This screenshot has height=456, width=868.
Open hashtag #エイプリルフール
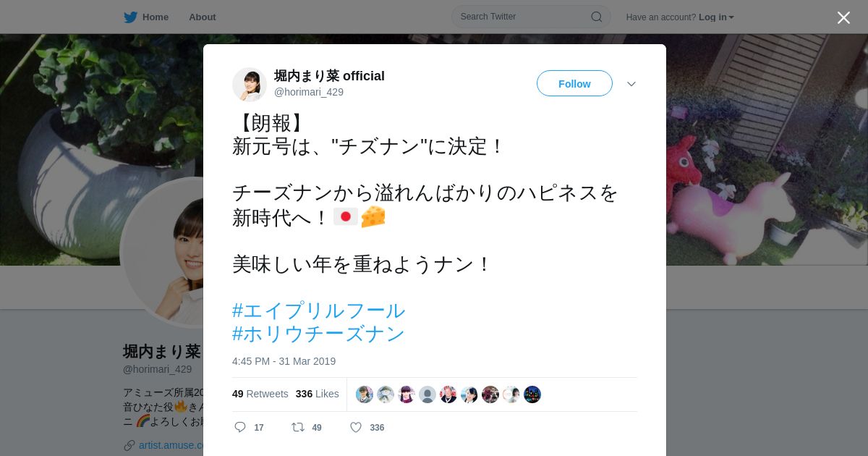[x=318, y=311]
